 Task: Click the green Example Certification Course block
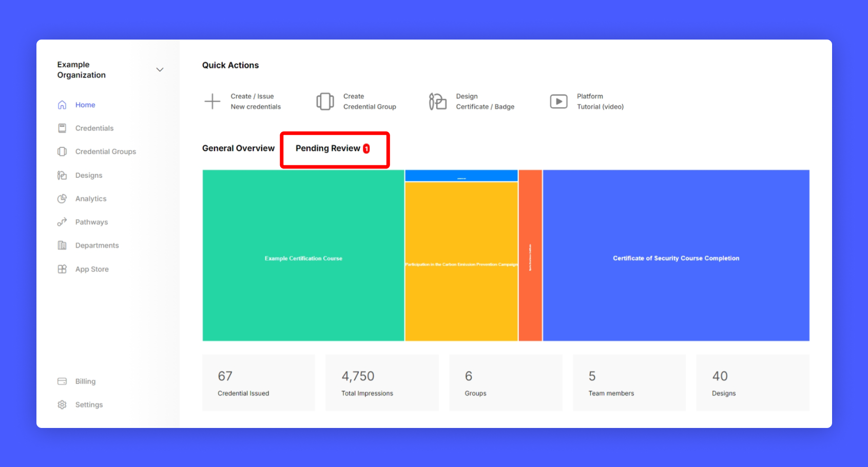pos(303,257)
